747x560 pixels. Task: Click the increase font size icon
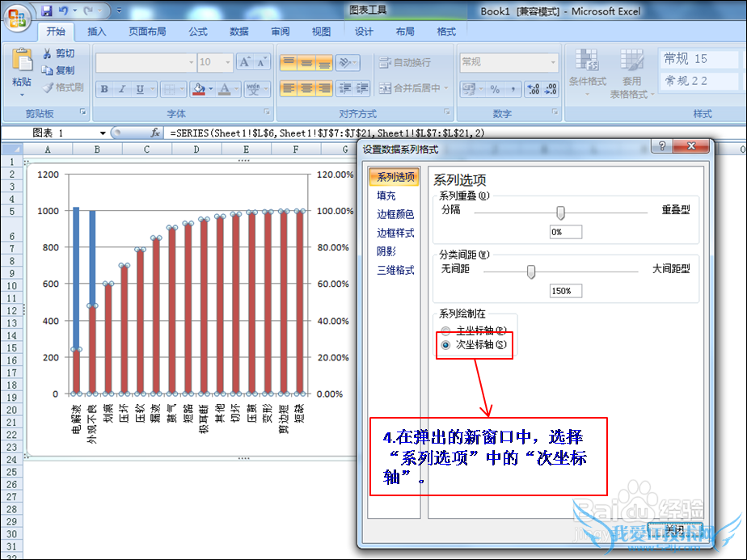[245, 62]
